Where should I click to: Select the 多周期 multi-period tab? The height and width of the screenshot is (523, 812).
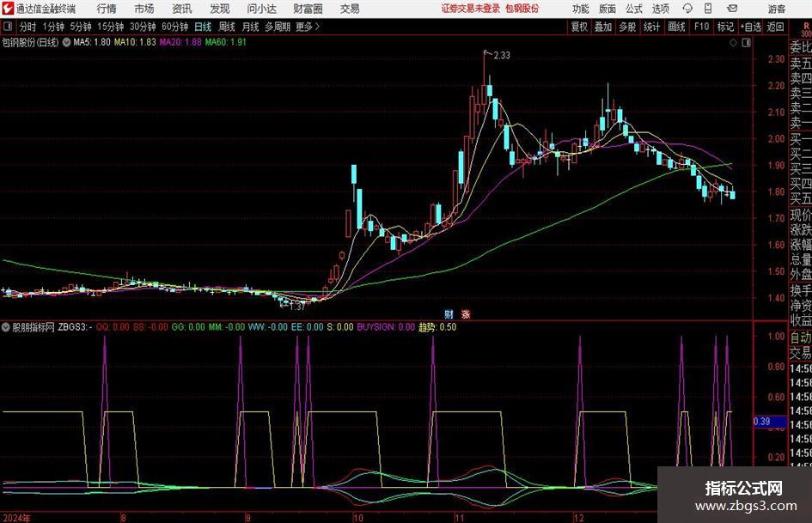(x=278, y=27)
